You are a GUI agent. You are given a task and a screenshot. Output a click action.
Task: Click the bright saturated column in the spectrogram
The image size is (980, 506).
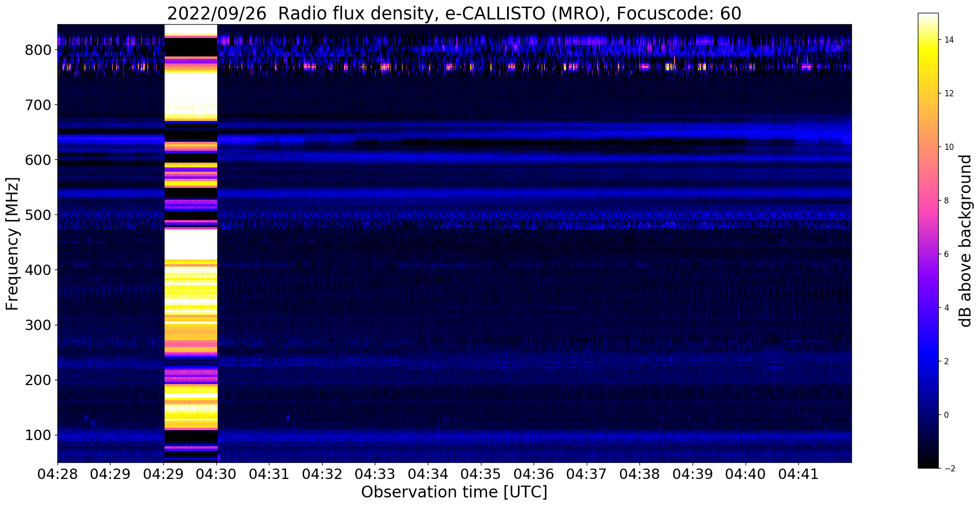[191, 243]
